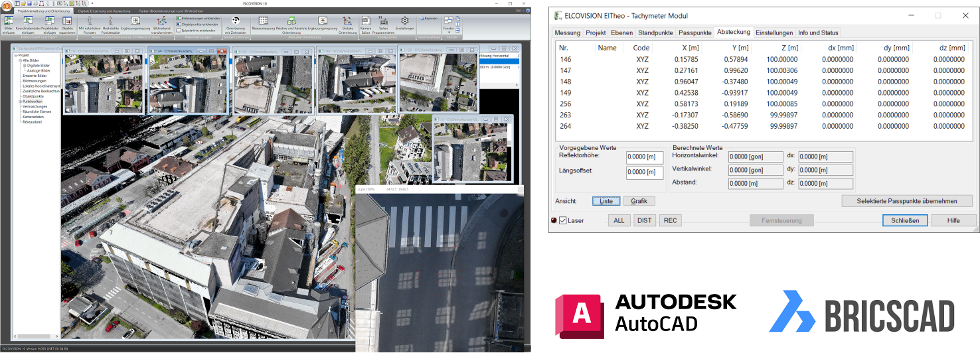
Task: Toggle Bildmessungen einblenden checkbox
Action: (x=179, y=19)
